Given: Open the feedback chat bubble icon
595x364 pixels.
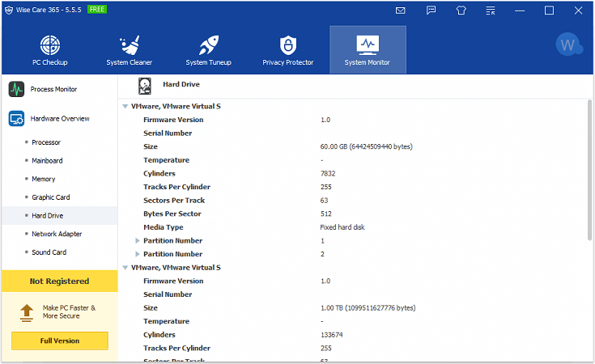Looking at the screenshot, I should [431, 11].
